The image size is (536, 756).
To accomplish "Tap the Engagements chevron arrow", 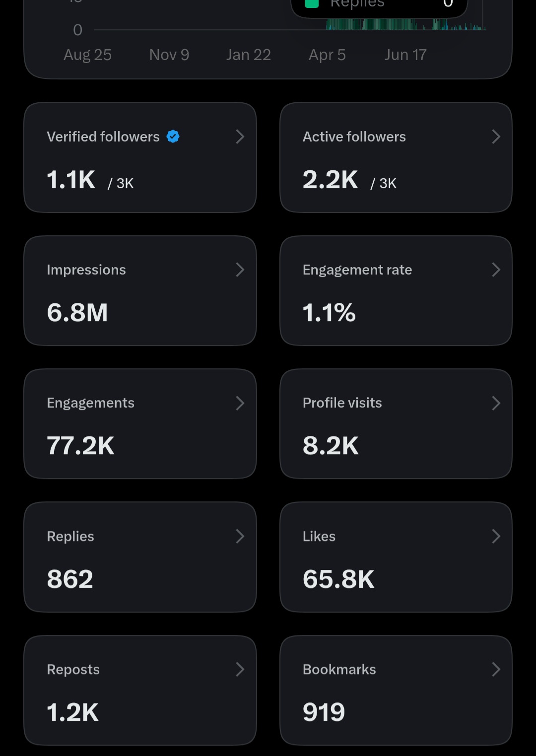I will click(240, 403).
